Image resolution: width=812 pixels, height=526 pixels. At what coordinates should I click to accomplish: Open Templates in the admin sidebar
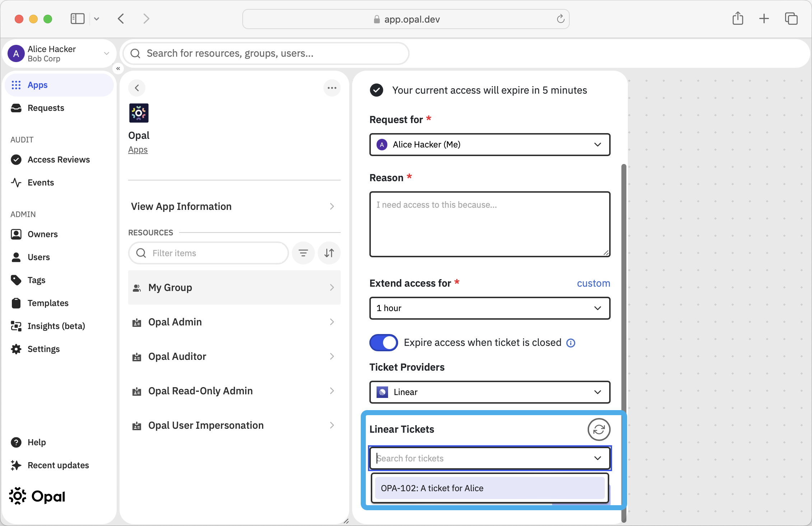click(x=59, y=303)
